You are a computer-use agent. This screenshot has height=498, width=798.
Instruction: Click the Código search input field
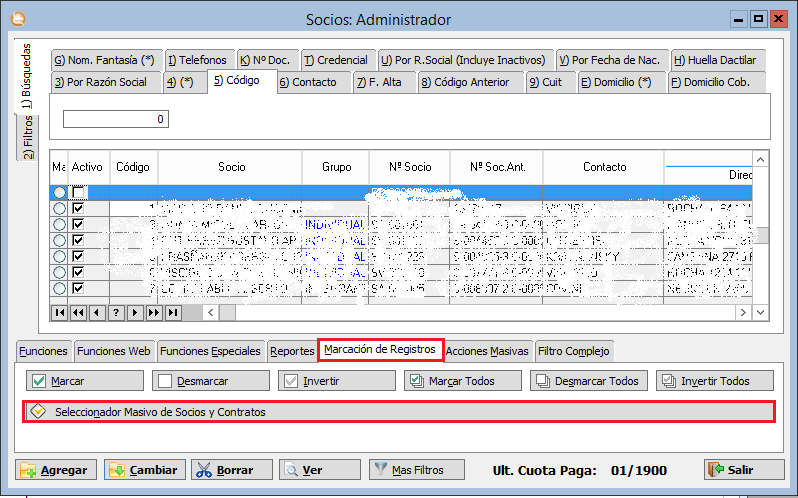click(x=116, y=119)
